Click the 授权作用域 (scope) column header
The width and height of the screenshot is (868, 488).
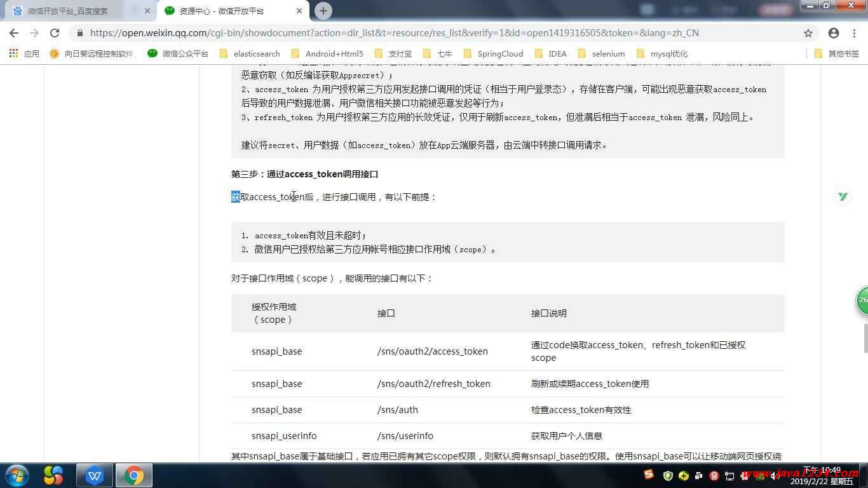(274, 313)
